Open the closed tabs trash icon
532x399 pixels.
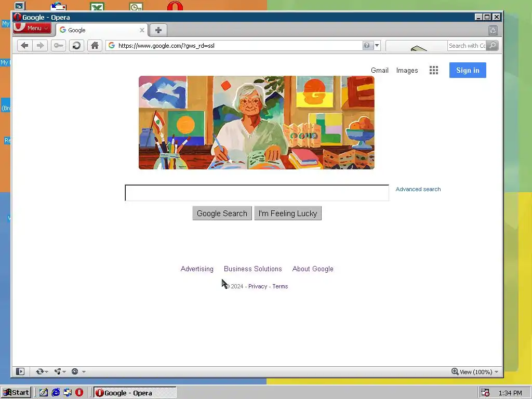point(493,31)
